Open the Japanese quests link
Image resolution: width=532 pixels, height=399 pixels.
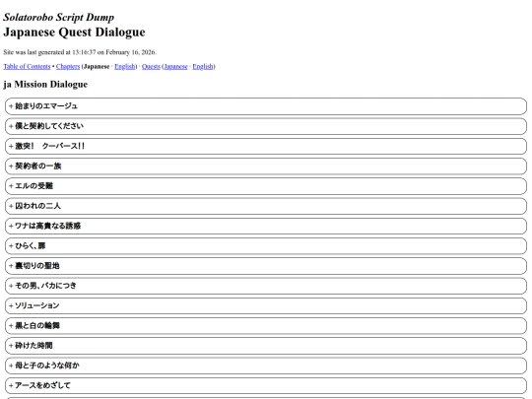pos(175,67)
